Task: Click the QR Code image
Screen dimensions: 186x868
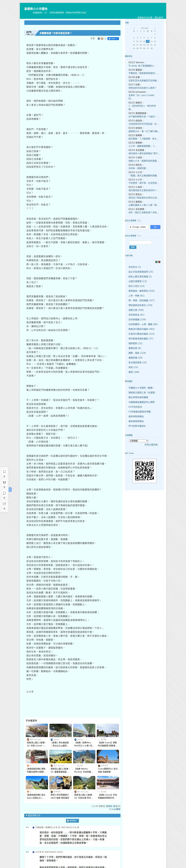Action: (144, 471)
